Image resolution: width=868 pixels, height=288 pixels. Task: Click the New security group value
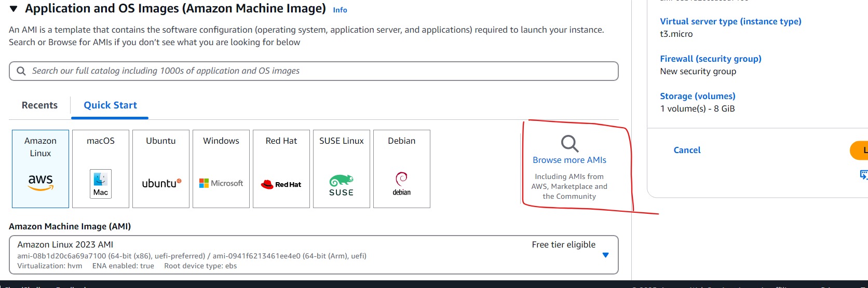coord(698,71)
